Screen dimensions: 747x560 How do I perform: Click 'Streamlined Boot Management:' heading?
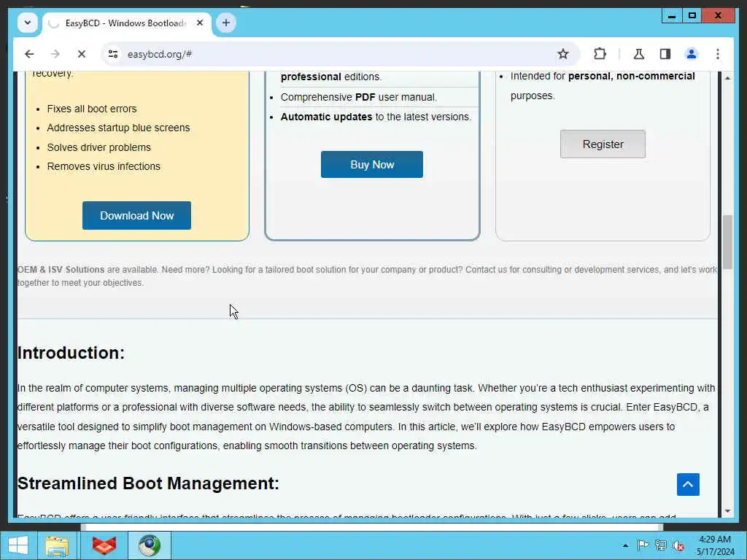click(x=148, y=483)
